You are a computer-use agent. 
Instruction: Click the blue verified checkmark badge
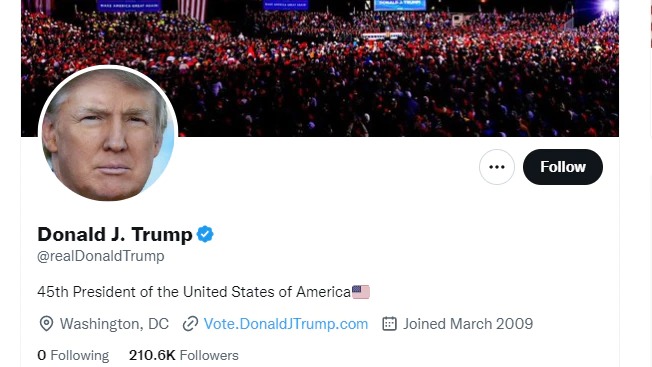click(x=205, y=234)
